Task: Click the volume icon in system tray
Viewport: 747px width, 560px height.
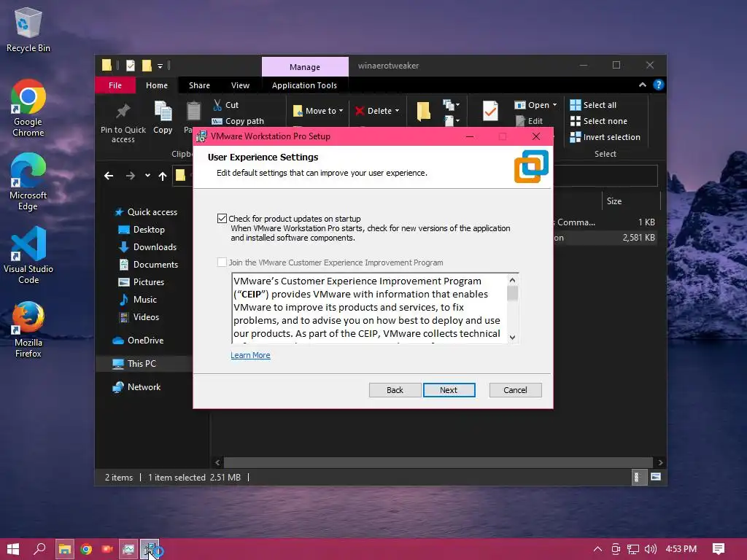Action: point(650,549)
